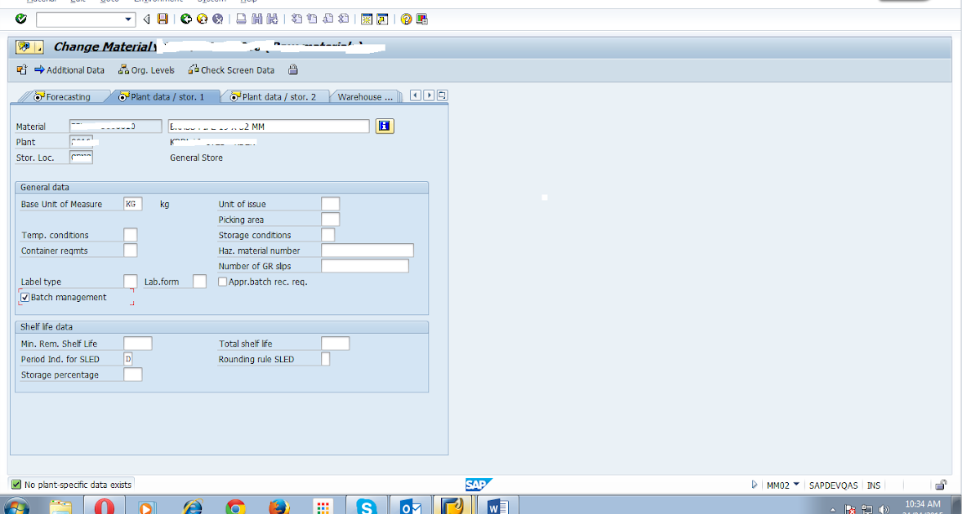Click the Help question mark icon
The width and height of the screenshot is (980, 514).
pos(406,19)
